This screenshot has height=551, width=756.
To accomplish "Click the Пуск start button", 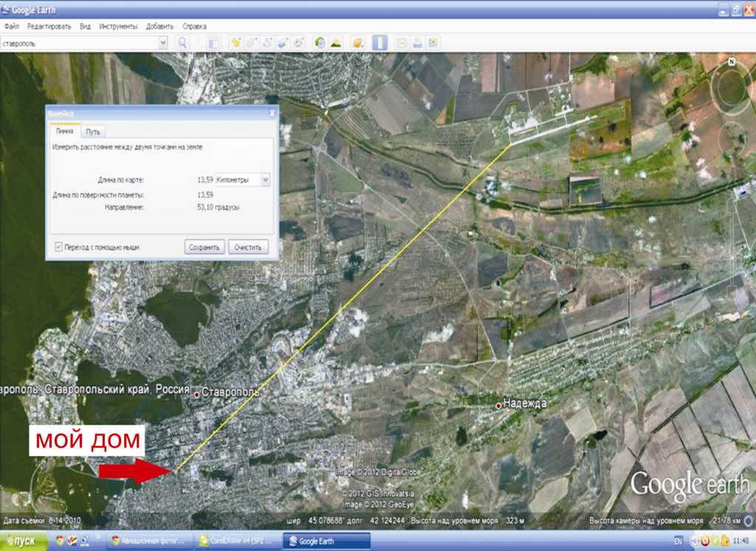I will [x=24, y=541].
